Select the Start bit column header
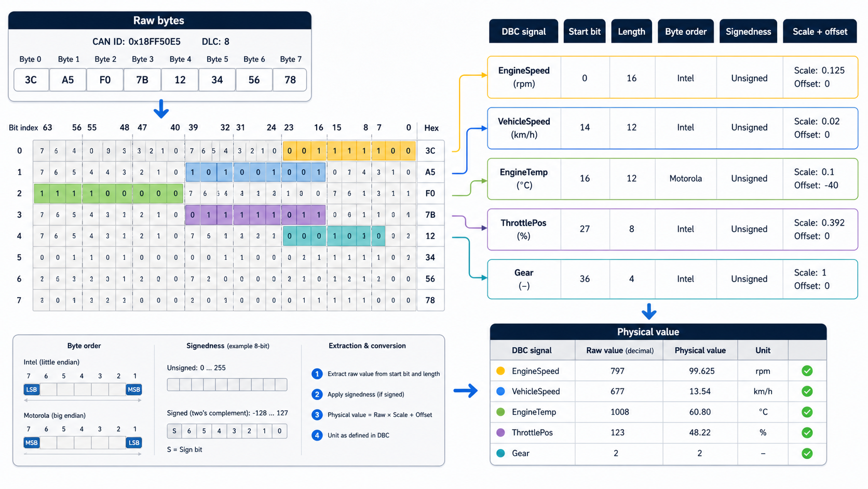 click(x=585, y=32)
